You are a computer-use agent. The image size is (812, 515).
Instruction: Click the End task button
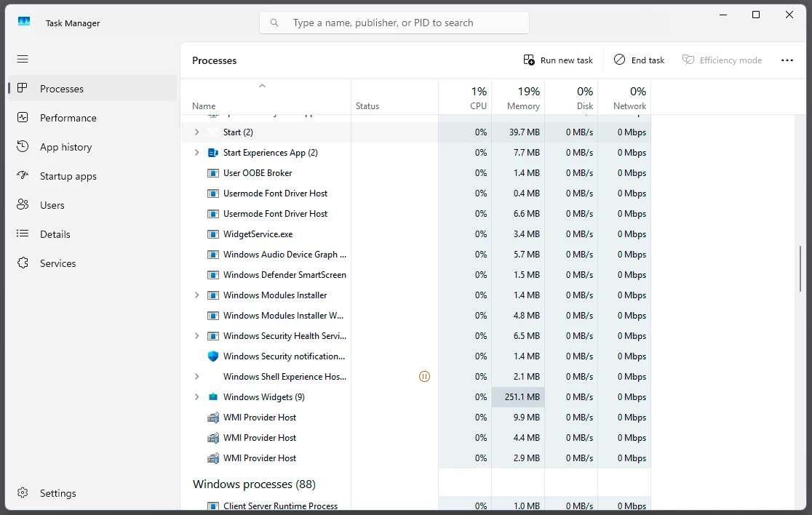pyautogui.click(x=639, y=60)
